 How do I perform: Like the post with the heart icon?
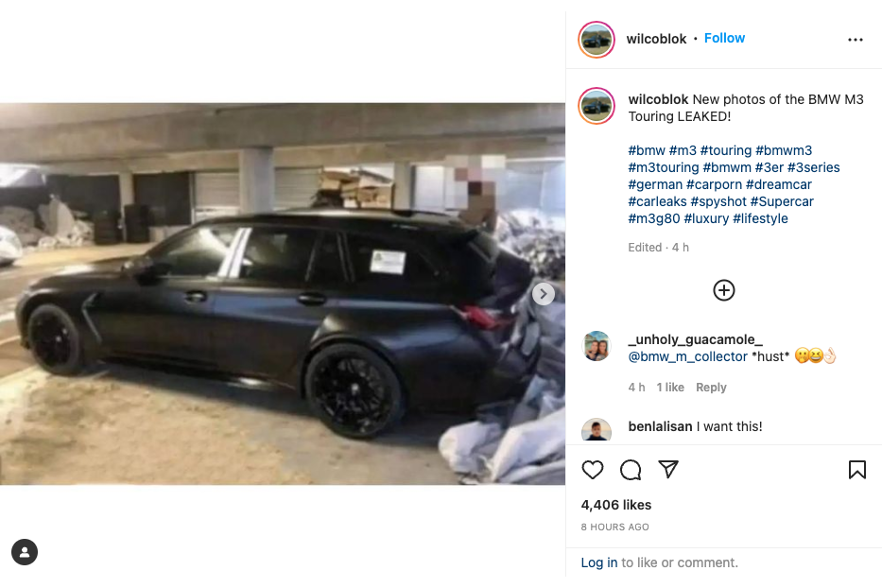coord(593,470)
